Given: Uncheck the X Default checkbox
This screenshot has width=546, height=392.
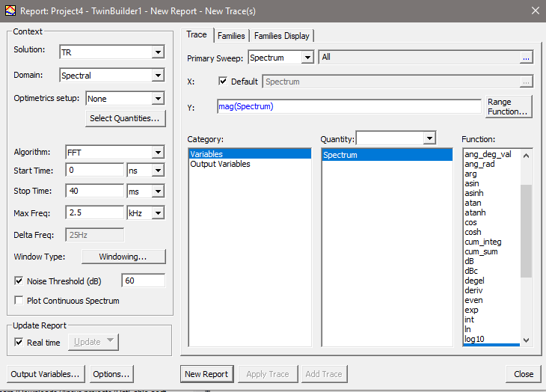Looking at the screenshot, I should [x=223, y=82].
